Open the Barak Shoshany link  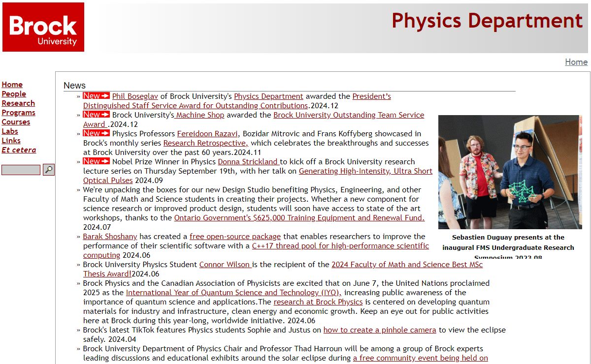[x=110, y=237]
